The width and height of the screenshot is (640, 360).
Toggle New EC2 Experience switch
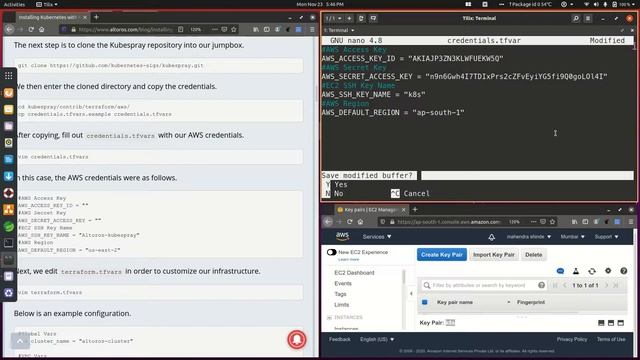(331, 252)
